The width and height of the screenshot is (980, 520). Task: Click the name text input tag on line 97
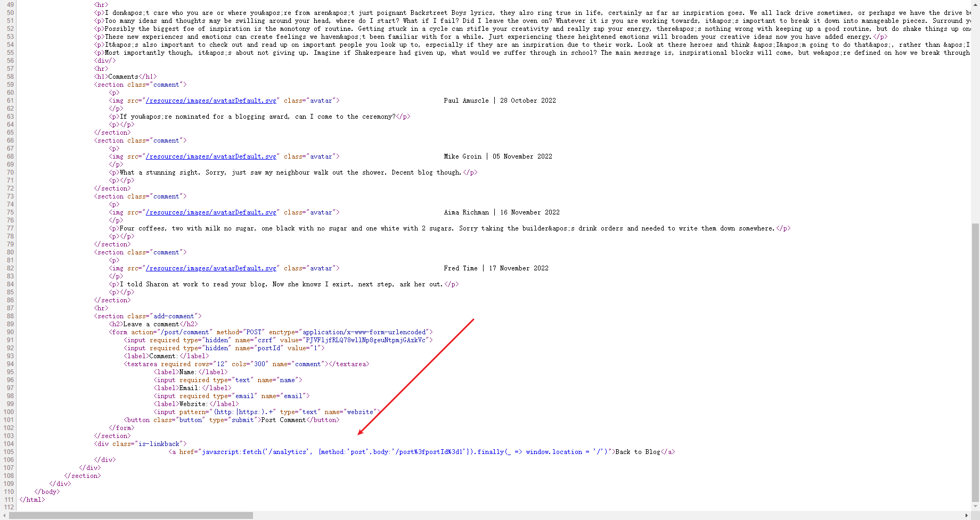click(x=228, y=380)
